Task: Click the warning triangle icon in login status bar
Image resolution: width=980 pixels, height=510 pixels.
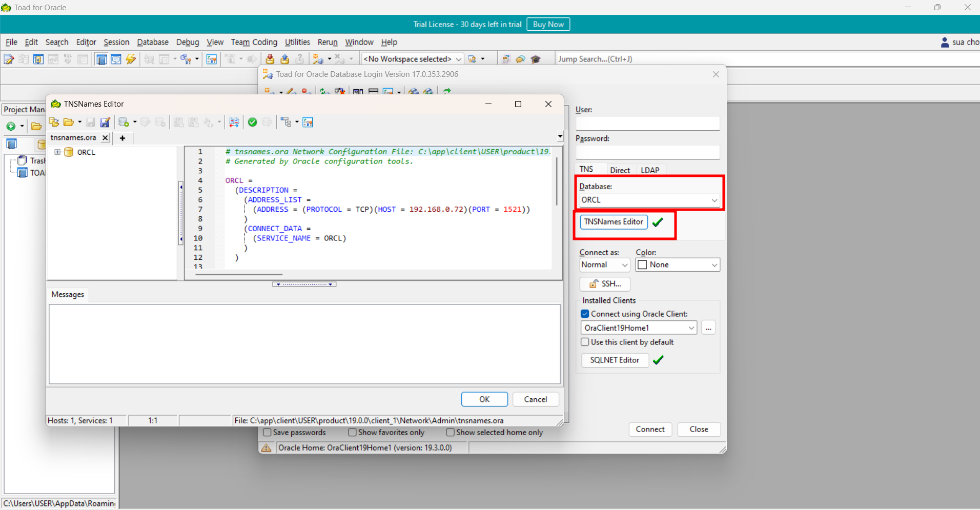Action: point(266,448)
